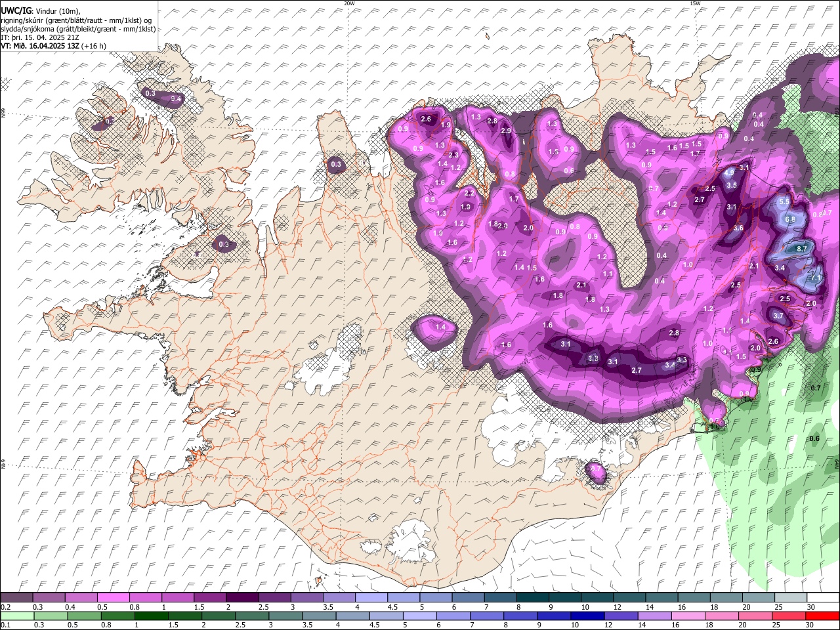This screenshot has width=840, height=630.
Task: Click the deep blue 10–12 rain legend swatch
Action: tap(589, 616)
